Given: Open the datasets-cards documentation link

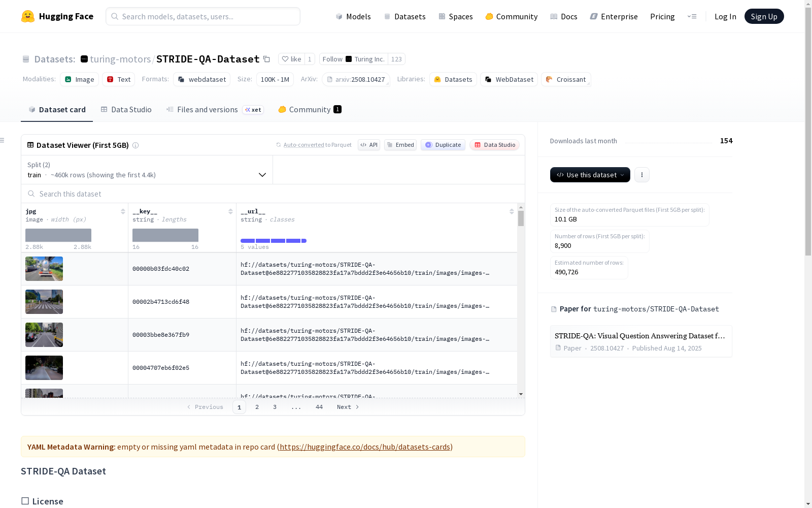Looking at the screenshot, I should click(x=365, y=447).
